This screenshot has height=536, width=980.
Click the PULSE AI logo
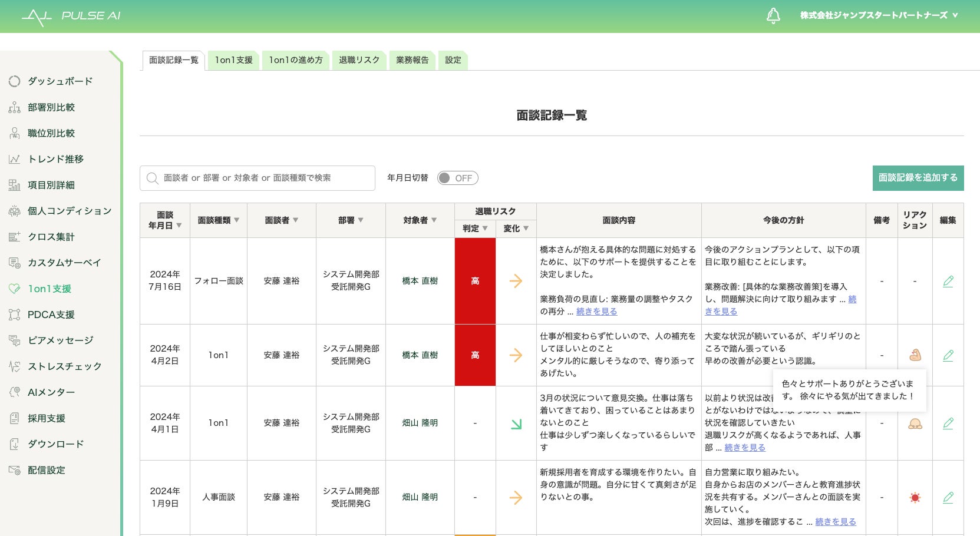71,16
